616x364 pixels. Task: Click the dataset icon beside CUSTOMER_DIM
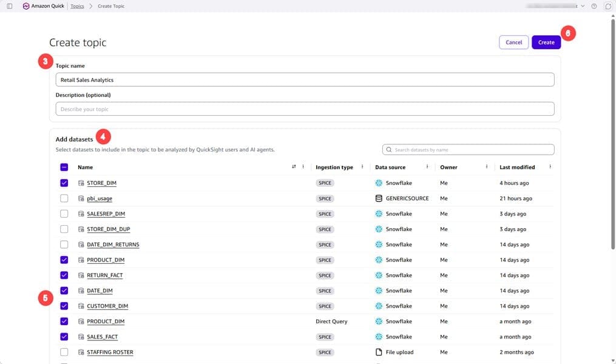click(81, 306)
